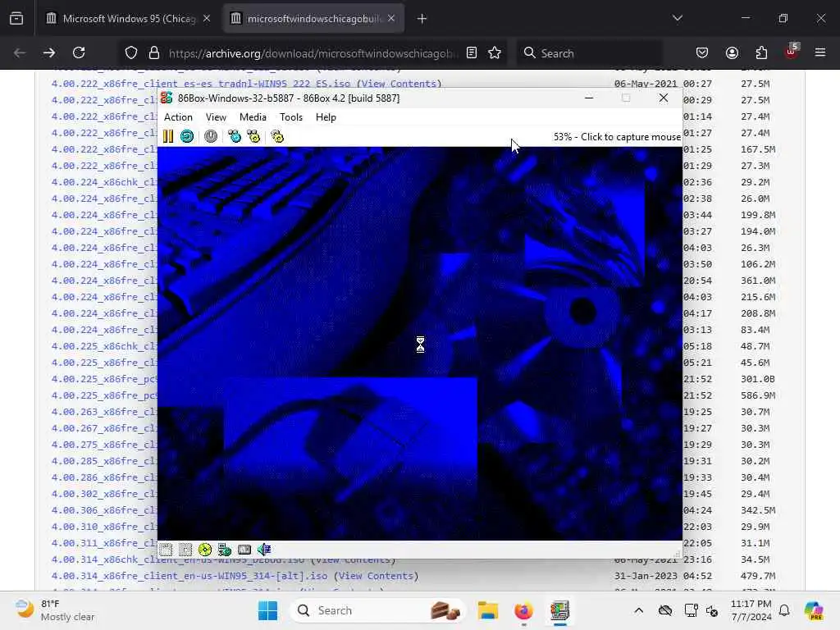The width and height of the screenshot is (840, 630).
Task: Click the gray keyboard status icon in 86Box
Action: click(244, 550)
